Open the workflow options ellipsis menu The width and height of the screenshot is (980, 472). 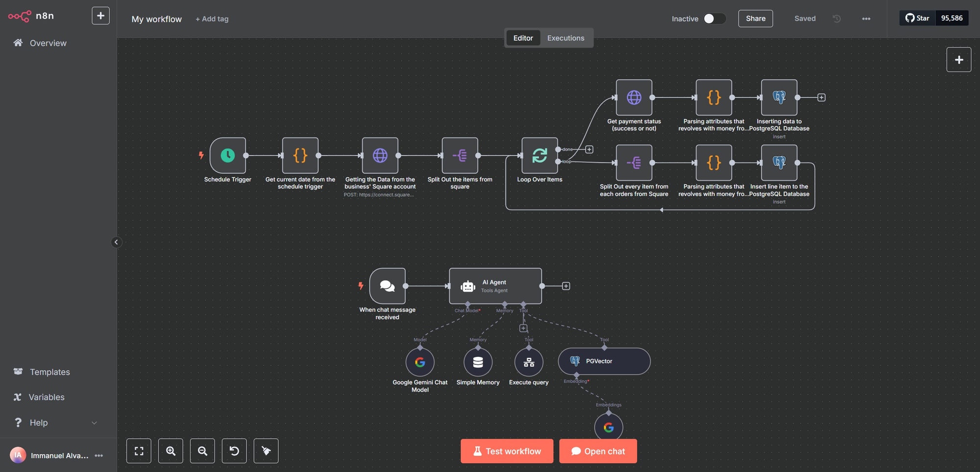tap(866, 19)
